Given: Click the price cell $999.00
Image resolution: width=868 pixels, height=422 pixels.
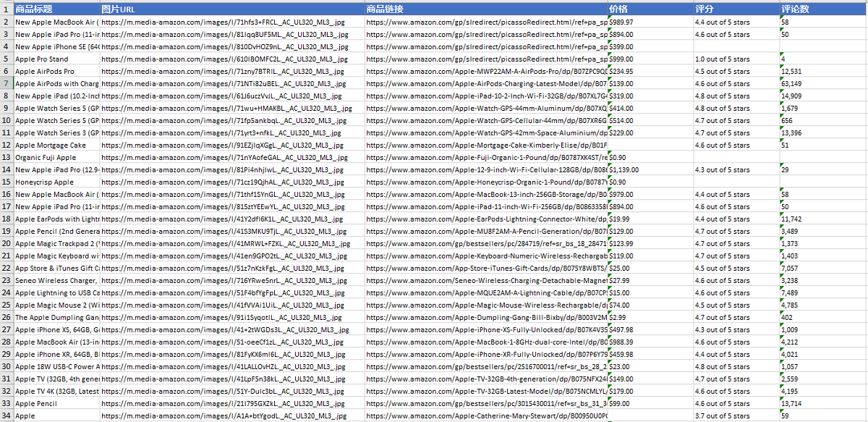Looking at the screenshot, I should [x=651, y=59].
